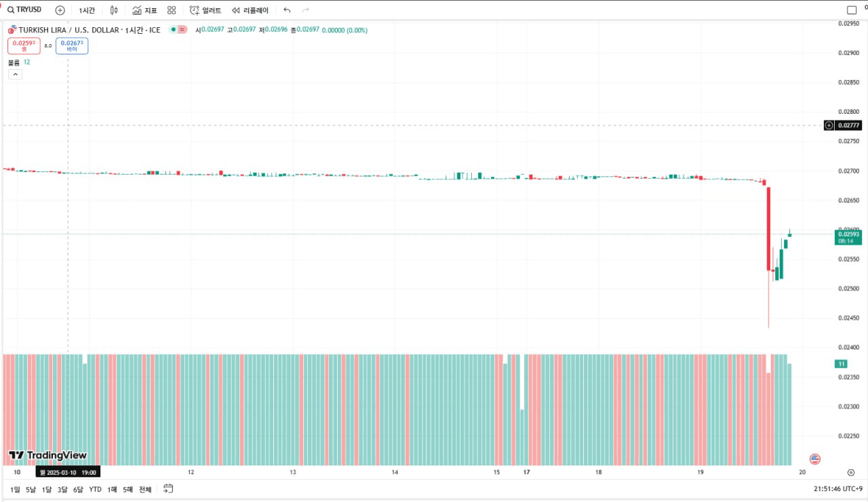The width and height of the screenshot is (868, 502).
Task: Click the US flag session icon near time axis
Action: pos(815,459)
